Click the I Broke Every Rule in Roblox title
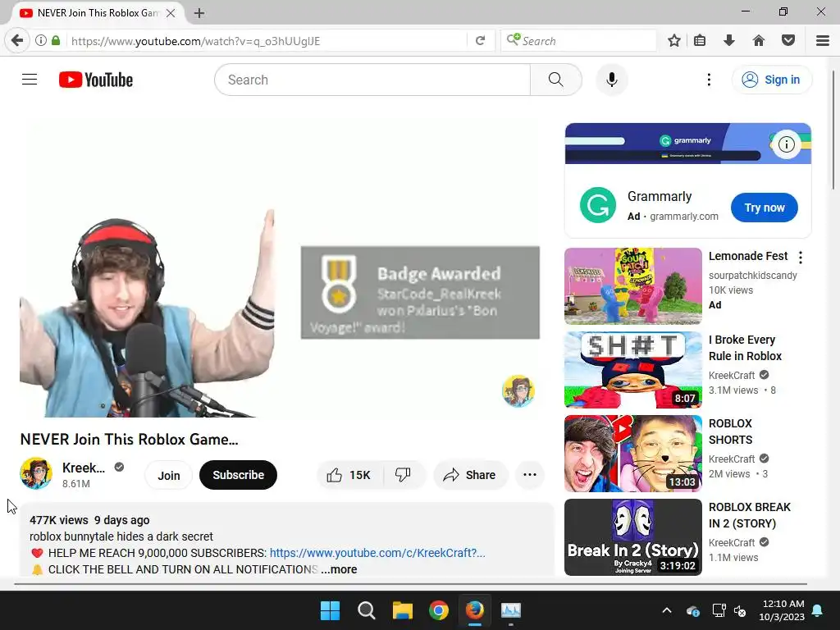840x630 pixels. pyautogui.click(x=745, y=348)
